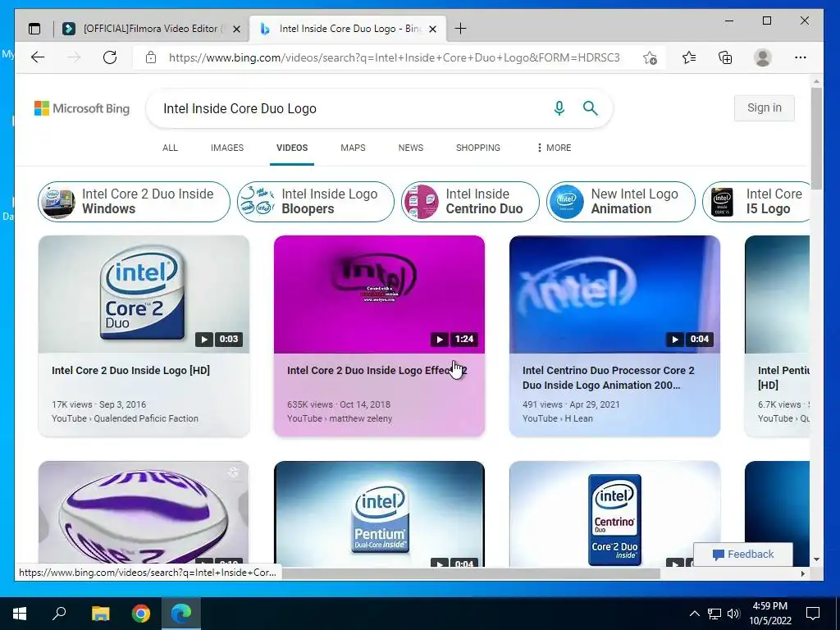Screen dimensions: 840x630
Task: Expand the MORE search categories menu
Action: [554, 148]
